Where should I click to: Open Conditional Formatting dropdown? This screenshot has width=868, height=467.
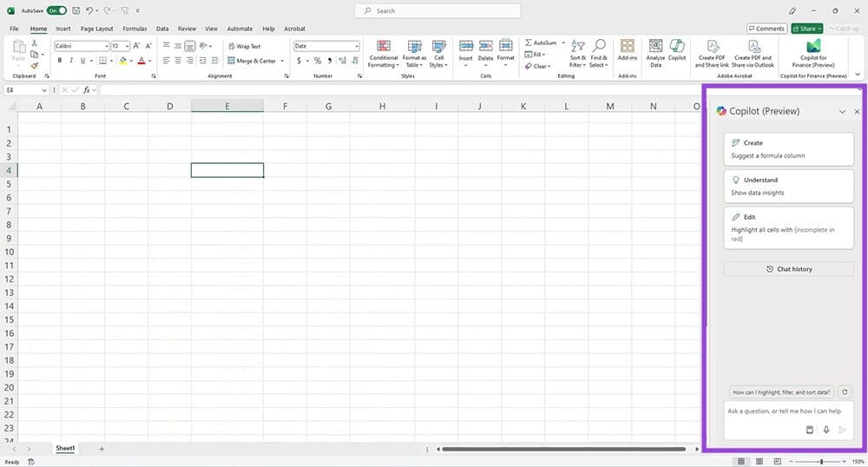point(383,53)
